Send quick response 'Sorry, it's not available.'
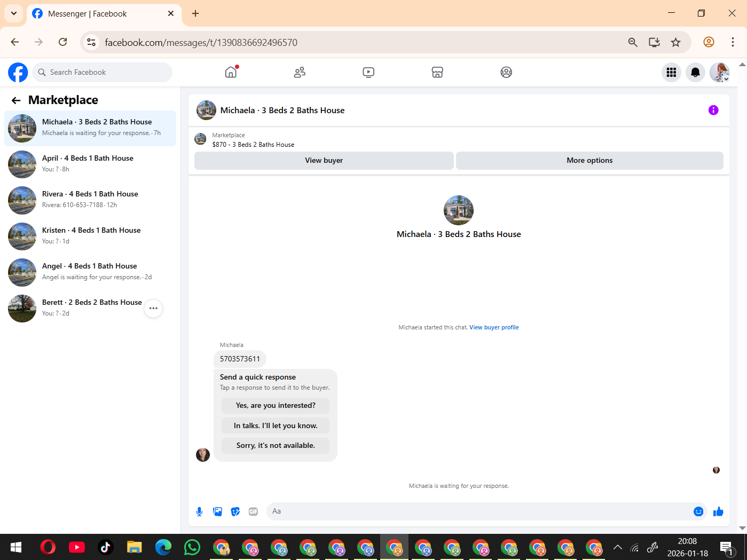This screenshot has width=747, height=560. [x=276, y=445]
